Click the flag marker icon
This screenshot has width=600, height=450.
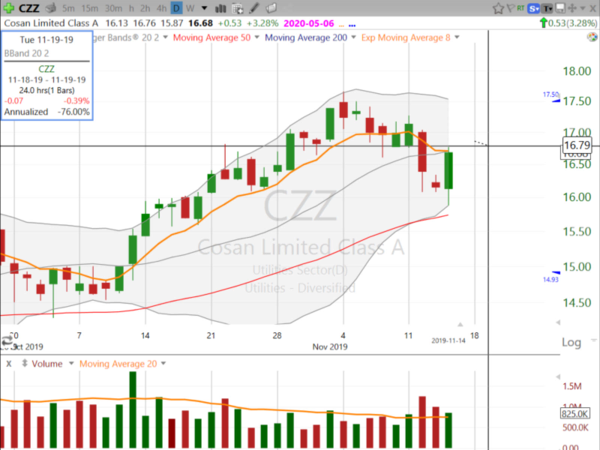coord(510,8)
